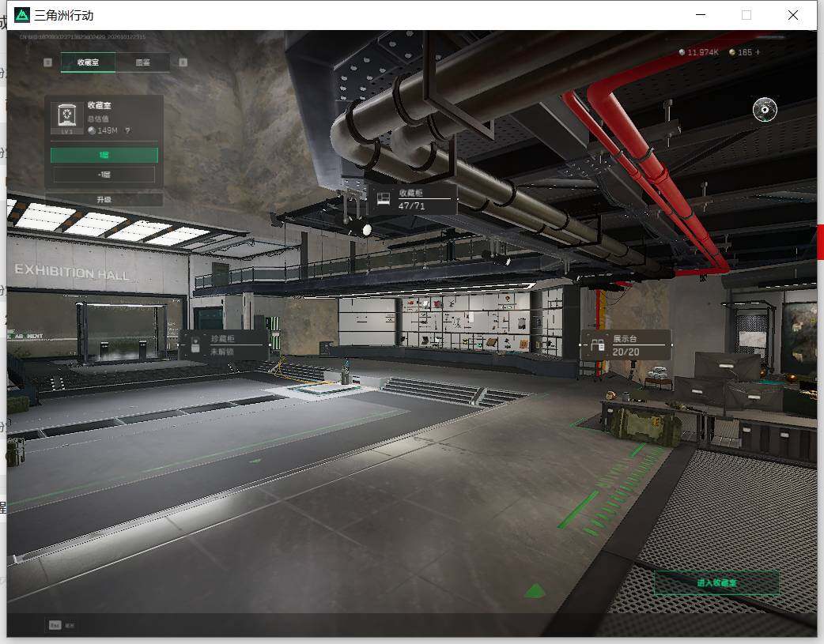Click the 升级 upgrade button

pos(104,200)
